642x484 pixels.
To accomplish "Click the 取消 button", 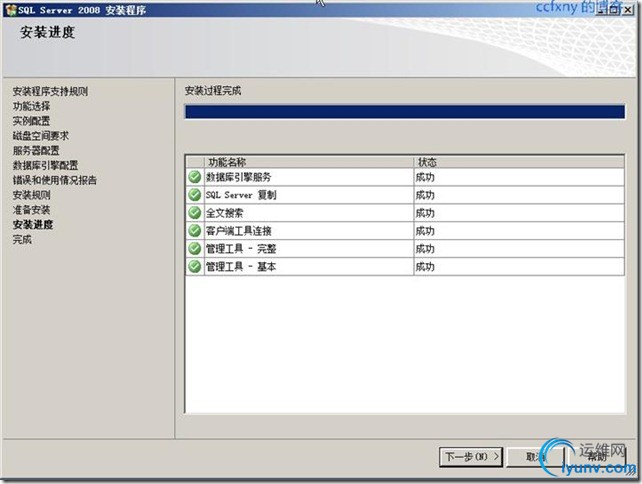I will click(x=536, y=456).
